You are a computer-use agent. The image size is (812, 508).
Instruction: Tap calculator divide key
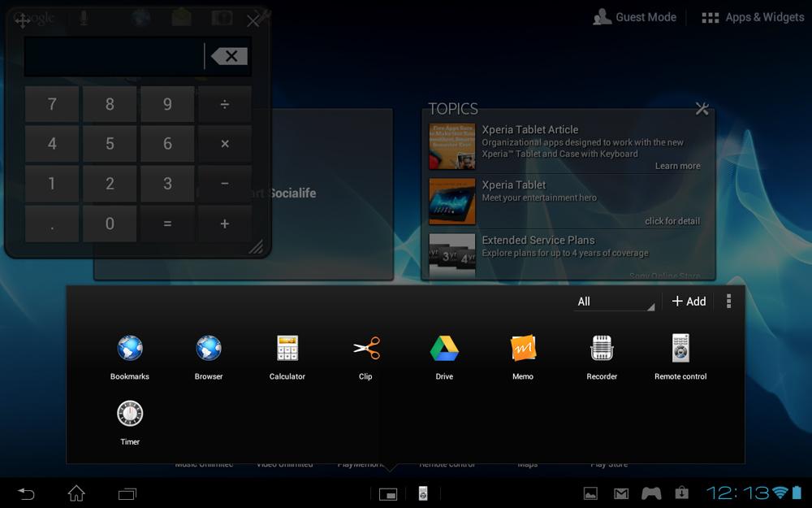[225, 104]
